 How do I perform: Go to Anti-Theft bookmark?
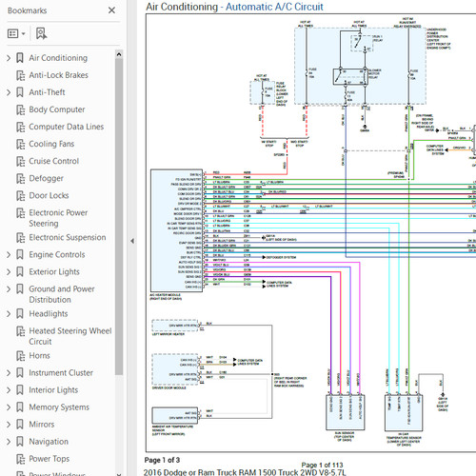tap(47, 92)
